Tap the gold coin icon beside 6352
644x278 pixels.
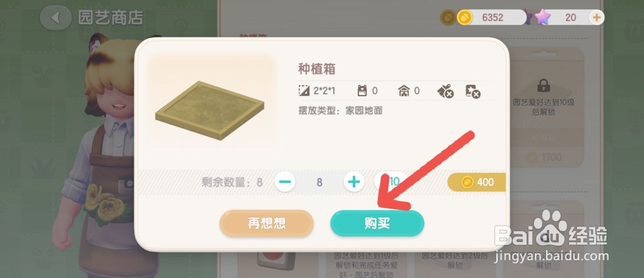click(464, 18)
